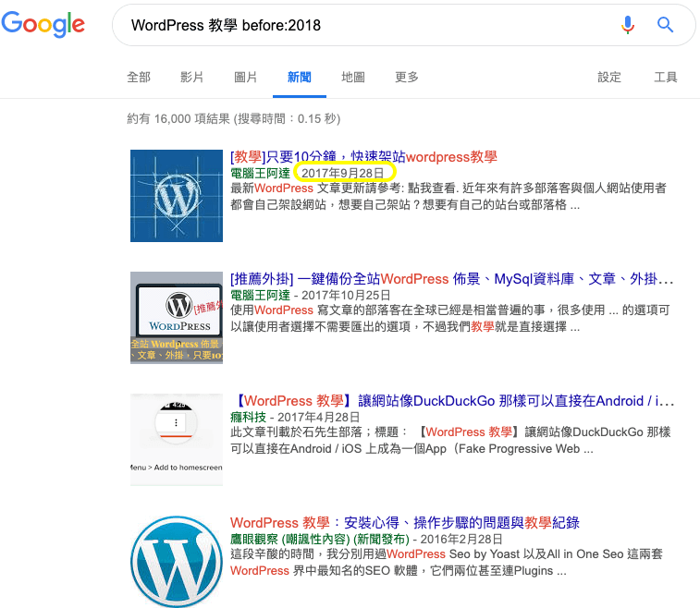
Task: Switch to the 圖片 tab
Action: (246, 78)
